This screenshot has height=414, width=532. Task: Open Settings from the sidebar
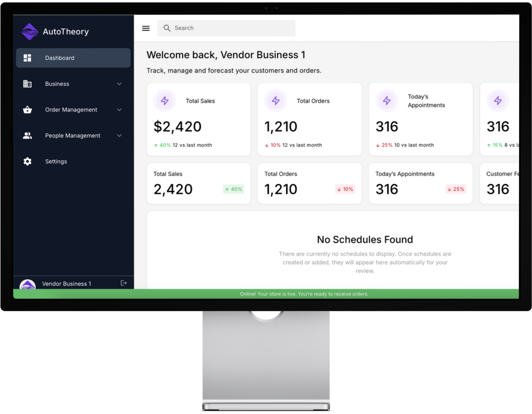[56, 162]
